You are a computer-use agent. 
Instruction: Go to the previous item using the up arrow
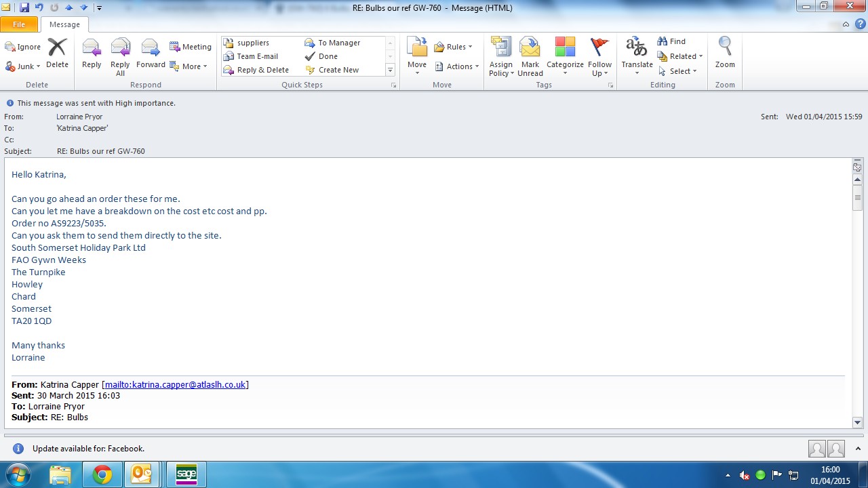(x=68, y=7)
